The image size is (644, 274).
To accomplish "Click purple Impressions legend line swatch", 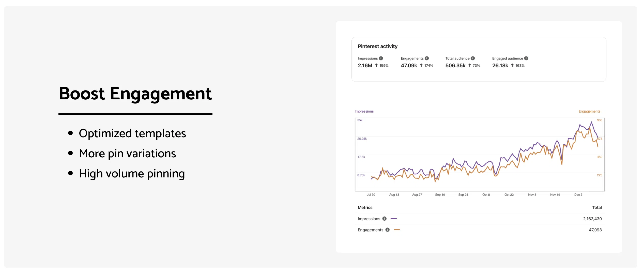I will tap(394, 219).
